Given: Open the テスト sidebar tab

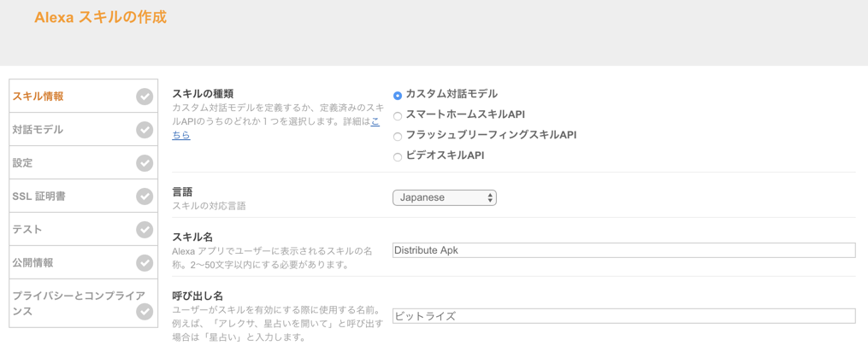Looking at the screenshot, I should tap(84, 229).
